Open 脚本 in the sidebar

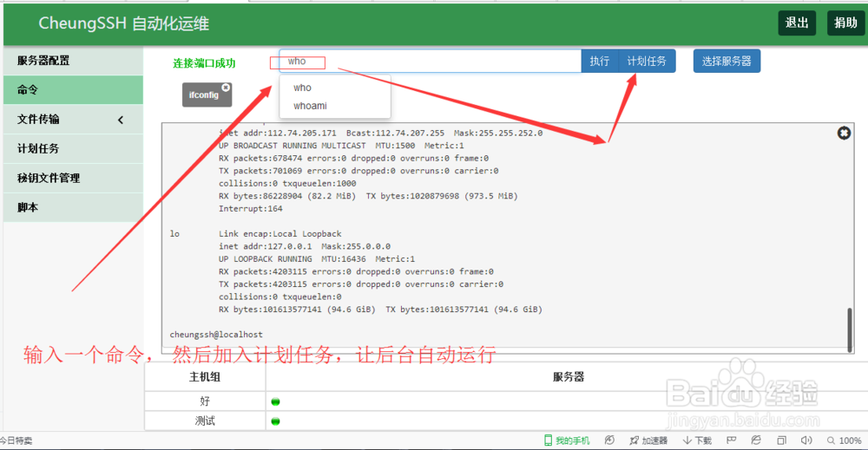[x=73, y=207]
